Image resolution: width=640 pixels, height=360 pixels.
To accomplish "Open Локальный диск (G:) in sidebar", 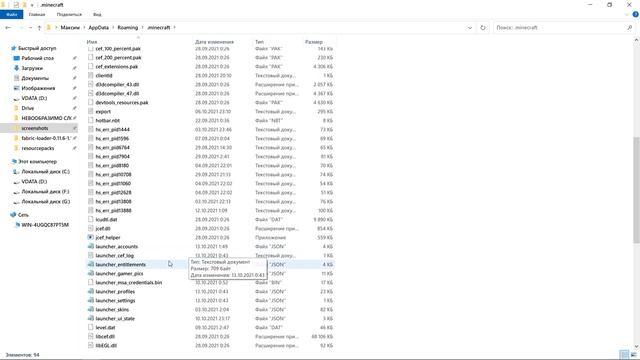I will tap(45, 202).
